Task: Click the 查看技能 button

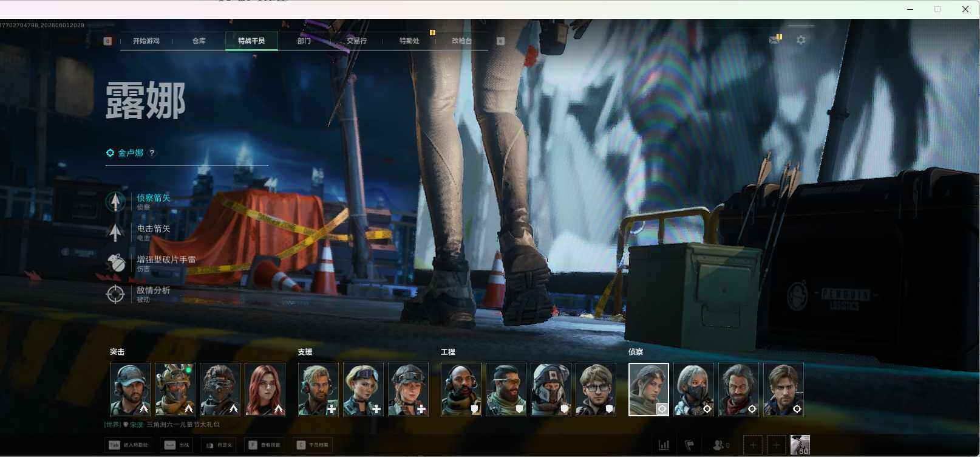Action: 264,445
